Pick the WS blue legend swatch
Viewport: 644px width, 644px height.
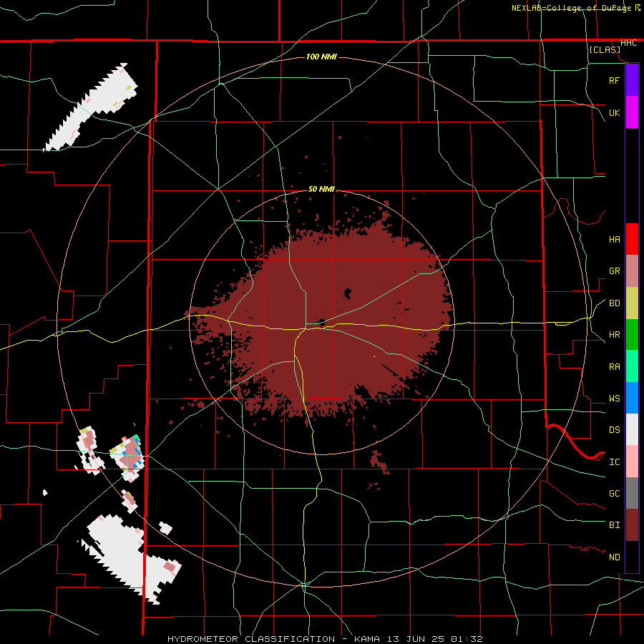632,398
